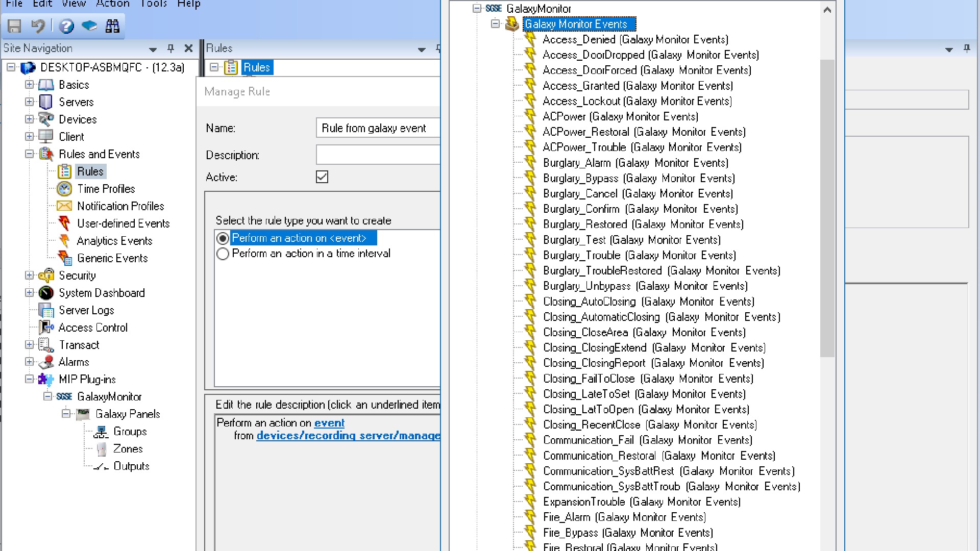Open the Help toolbar icon
This screenshot has height=551, width=980.
(x=66, y=26)
